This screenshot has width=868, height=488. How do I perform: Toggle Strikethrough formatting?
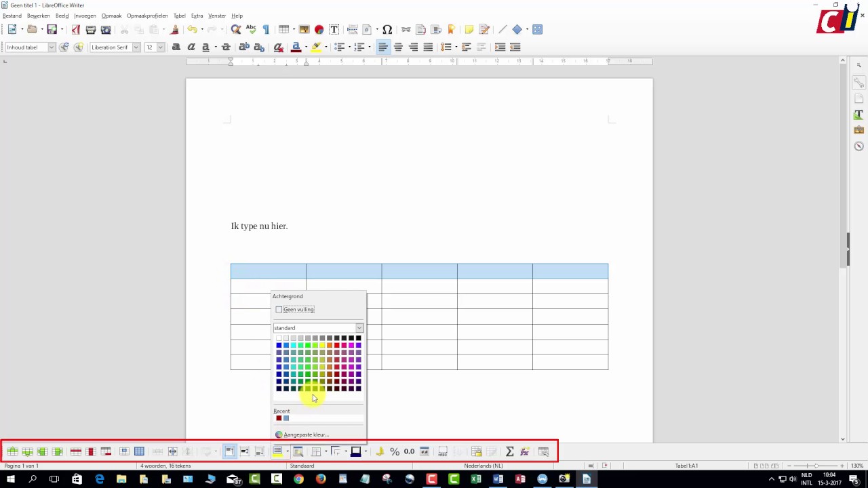pos(226,47)
